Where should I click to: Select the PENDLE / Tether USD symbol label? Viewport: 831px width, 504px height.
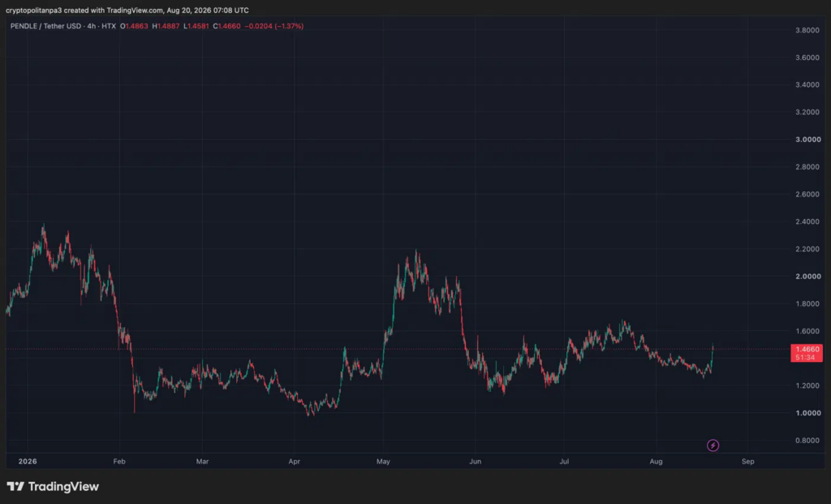coord(48,26)
